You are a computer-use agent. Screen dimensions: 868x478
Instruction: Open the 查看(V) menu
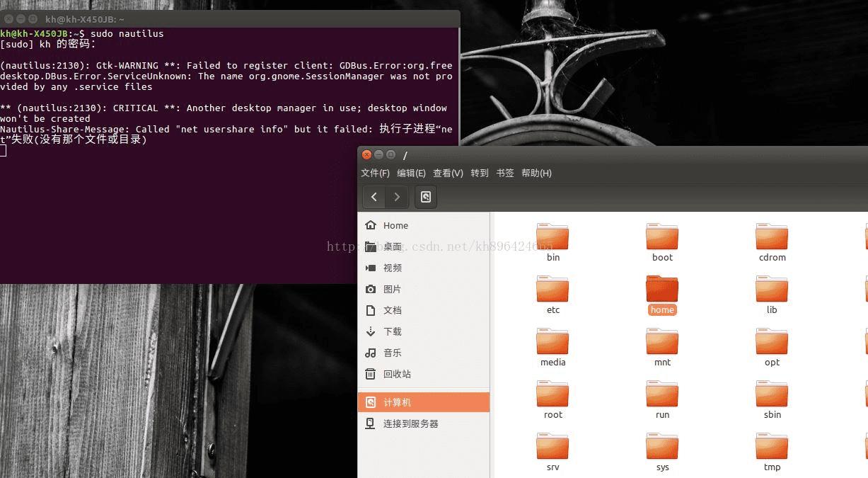pos(448,173)
